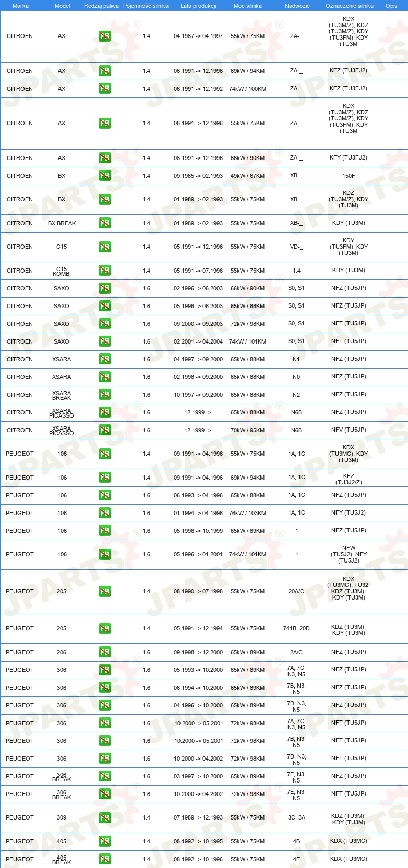Click the fuel icon for Peugeot 106 76kW / 103KM
408x868 pixels.
pos(105,513)
